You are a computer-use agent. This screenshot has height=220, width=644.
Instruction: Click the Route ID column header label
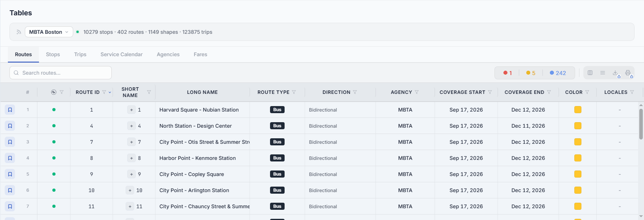(87, 92)
